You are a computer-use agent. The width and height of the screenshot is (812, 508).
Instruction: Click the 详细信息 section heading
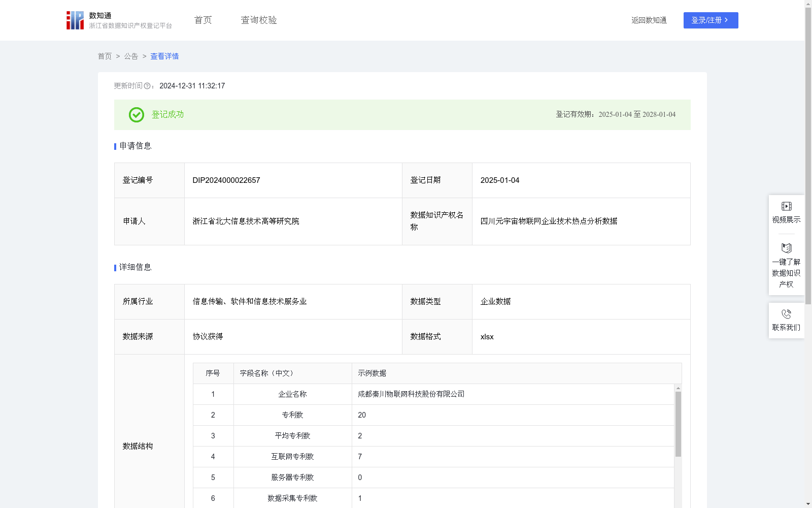pos(136,267)
